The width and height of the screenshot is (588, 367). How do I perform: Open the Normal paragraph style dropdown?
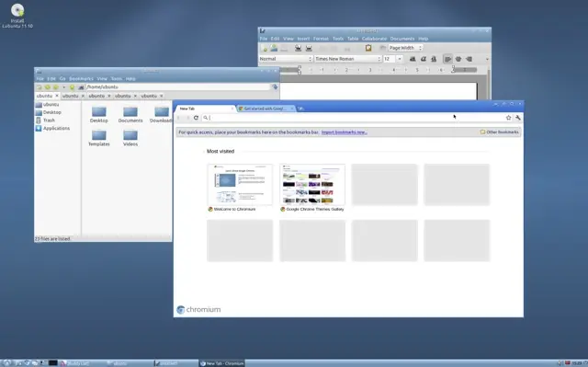coord(286,59)
